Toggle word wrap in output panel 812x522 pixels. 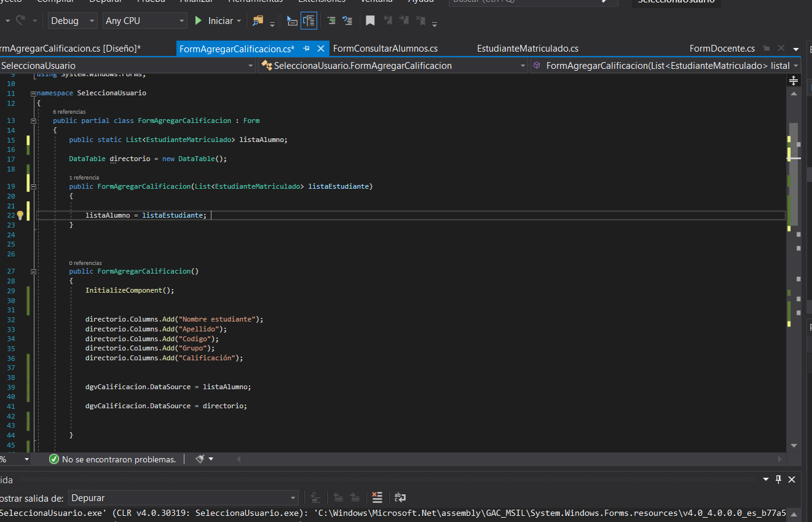(400, 498)
